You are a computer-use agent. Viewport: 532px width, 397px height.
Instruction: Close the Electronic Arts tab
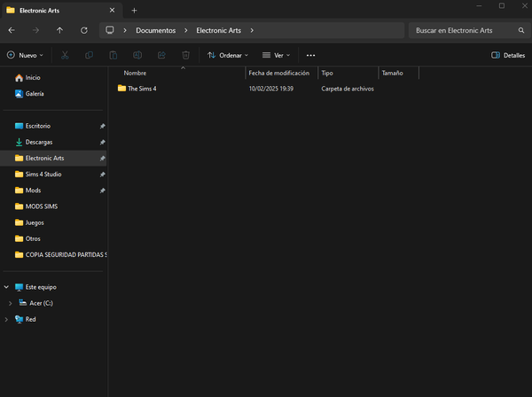click(112, 11)
